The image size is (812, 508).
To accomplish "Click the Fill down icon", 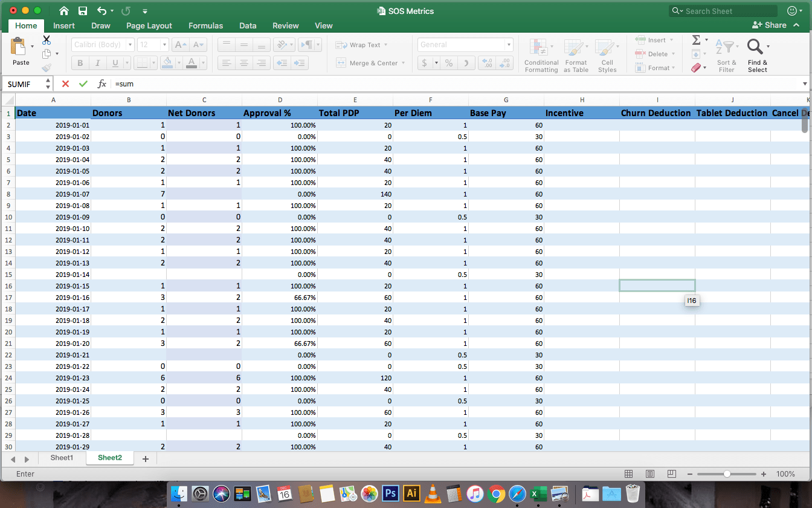I will pyautogui.click(x=696, y=54).
